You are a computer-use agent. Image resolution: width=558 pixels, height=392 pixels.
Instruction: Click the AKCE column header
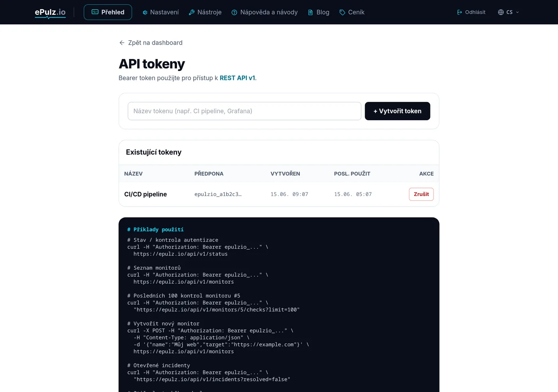426,174
